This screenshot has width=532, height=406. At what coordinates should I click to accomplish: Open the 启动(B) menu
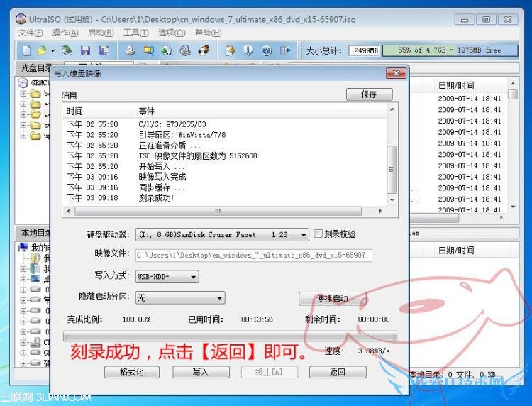[101, 33]
